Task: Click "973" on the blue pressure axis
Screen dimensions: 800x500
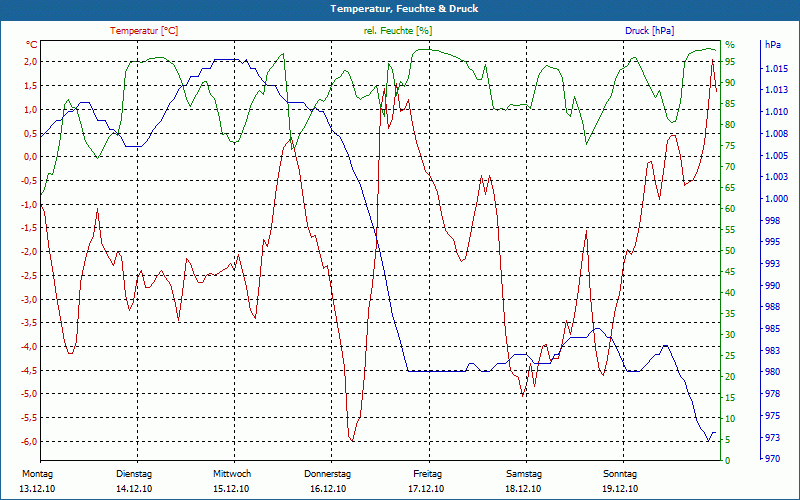Action: click(772, 437)
